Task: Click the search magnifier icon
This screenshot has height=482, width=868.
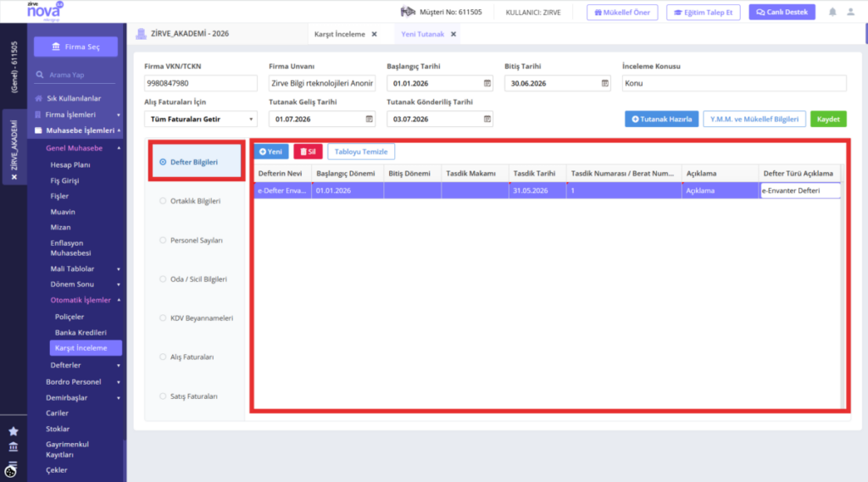Action: coord(40,75)
